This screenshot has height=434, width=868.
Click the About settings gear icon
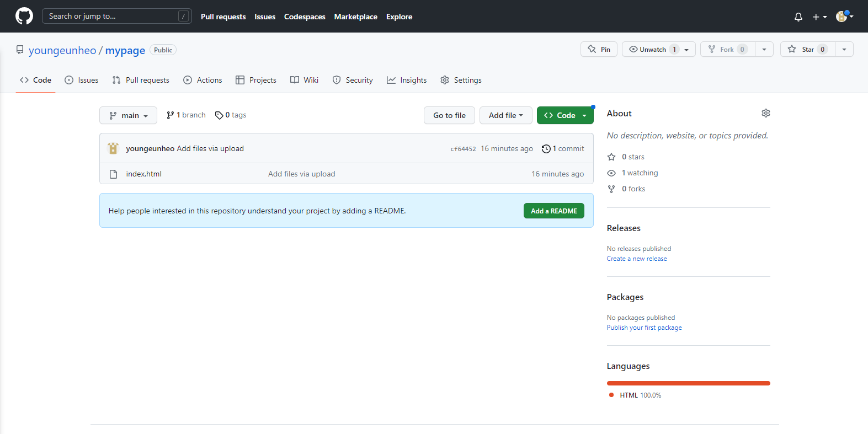(x=766, y=113)
